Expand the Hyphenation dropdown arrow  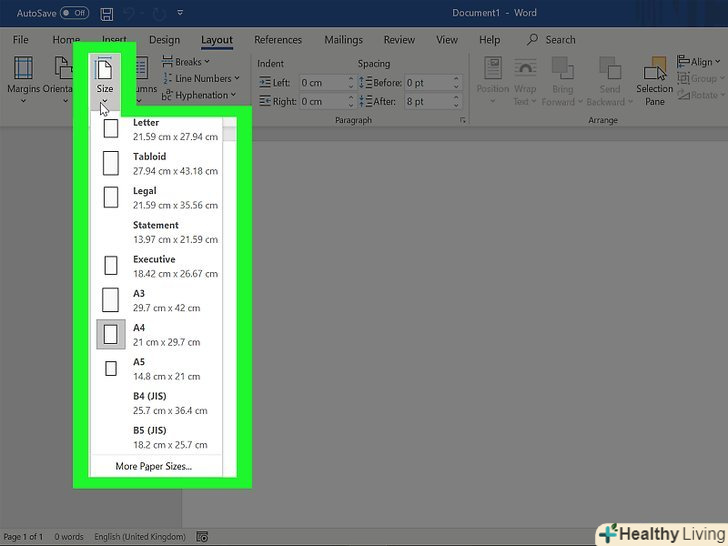pyautogui.click(x=234, y=95)
